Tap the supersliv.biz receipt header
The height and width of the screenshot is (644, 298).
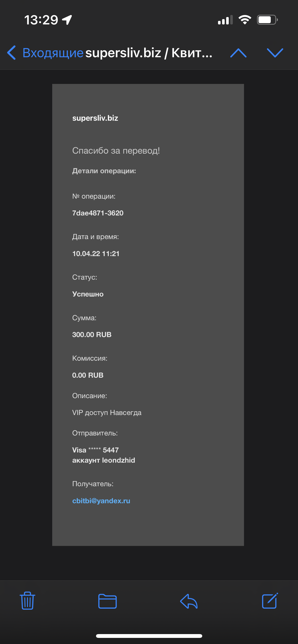click(x=95, y=118)
